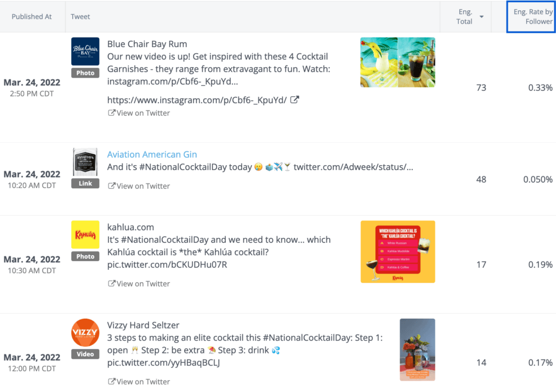Image resolution: width=556 pixels, height=392 pixels.
Task: Click the Published At column header
Action: 31,16
